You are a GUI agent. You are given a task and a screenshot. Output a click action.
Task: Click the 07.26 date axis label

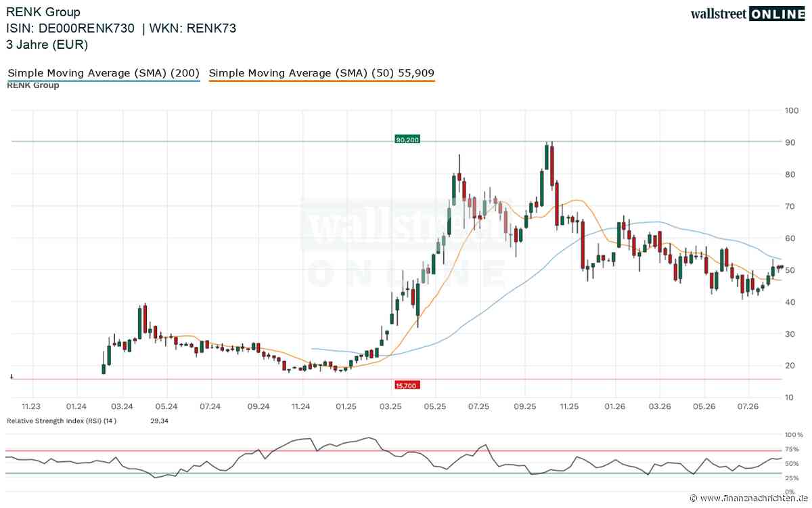(749, 406)
